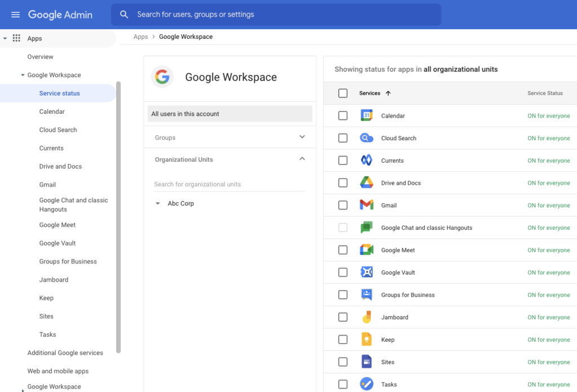
Task: Click the Apps breadcrumb link
Action: pyautogui.click(x=140, y=37)
